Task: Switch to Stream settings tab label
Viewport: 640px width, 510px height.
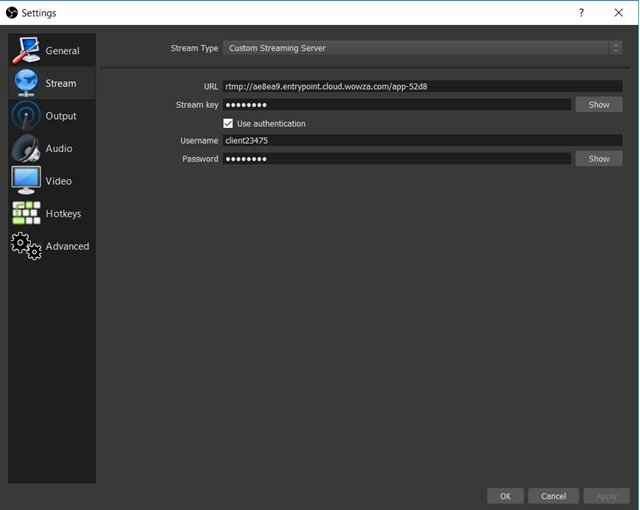Action: pos(61,83)
